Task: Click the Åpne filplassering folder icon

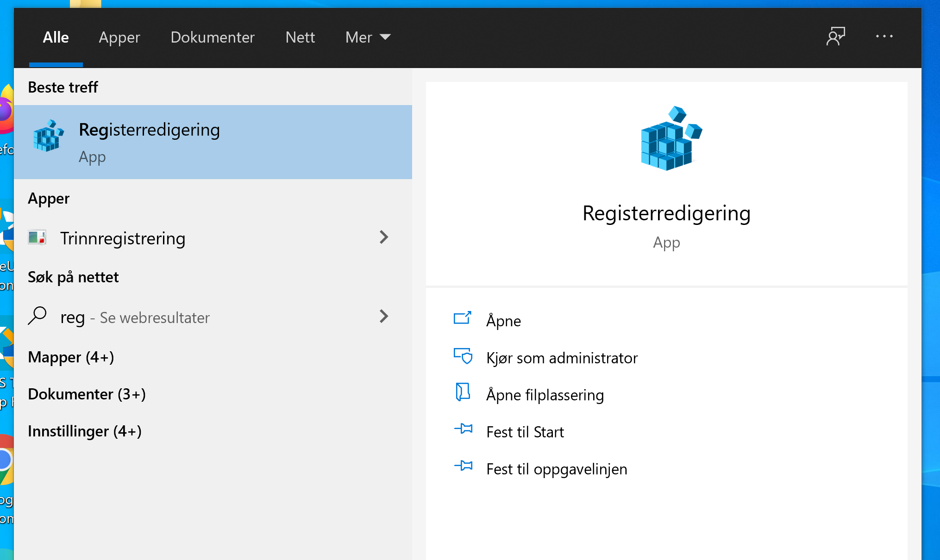Action: pyautogui.click(x=462, y=393)
